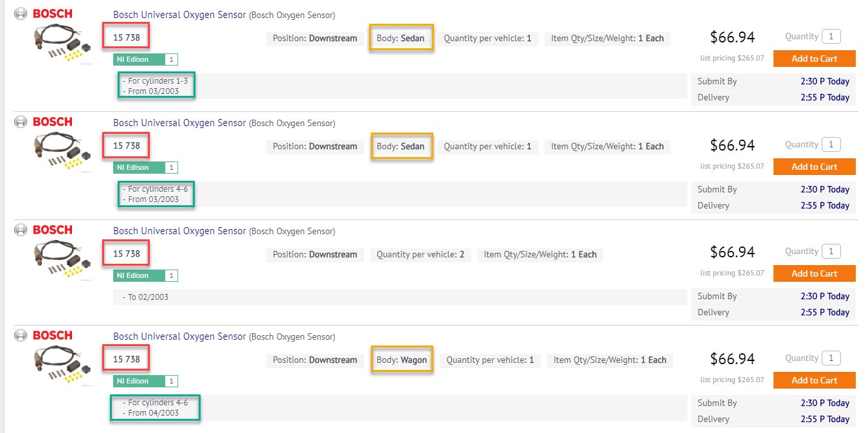Select part number 15 738 in the Wagon row

[x=127, y=359]
